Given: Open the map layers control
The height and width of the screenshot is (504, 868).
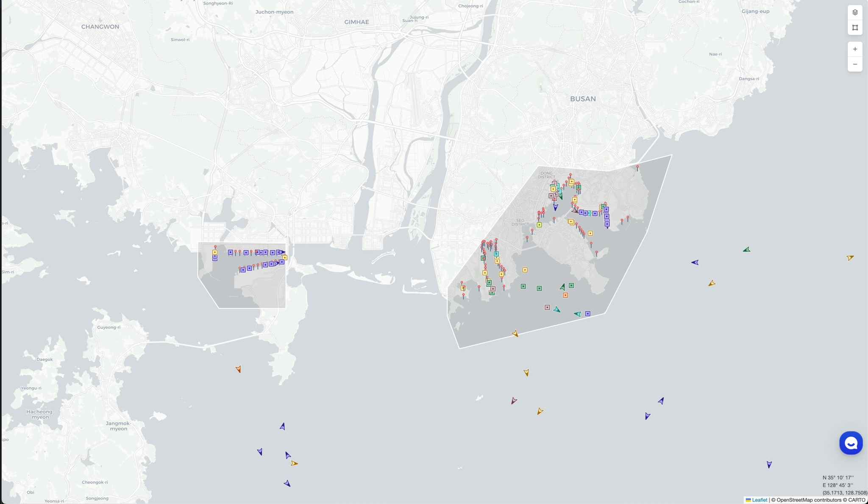Looking at the screenshot, I should point(855,12).
